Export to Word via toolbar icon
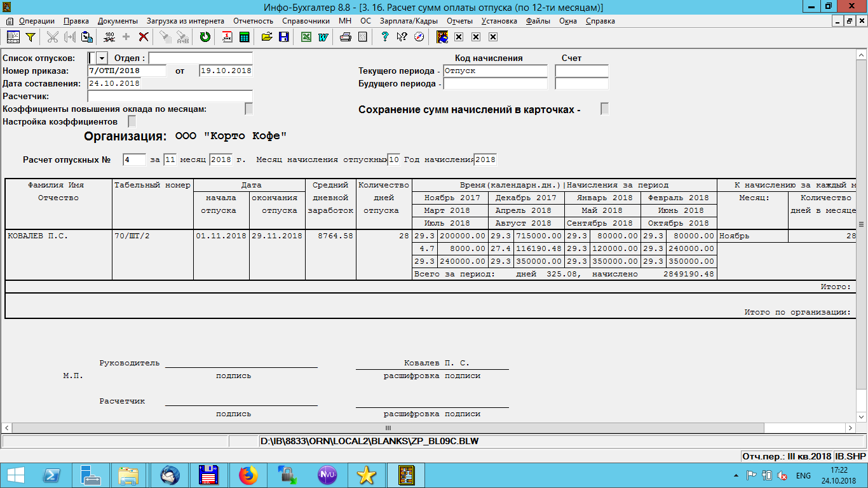The width and height of the screenshot is (868, 488). tap(323, 37)
